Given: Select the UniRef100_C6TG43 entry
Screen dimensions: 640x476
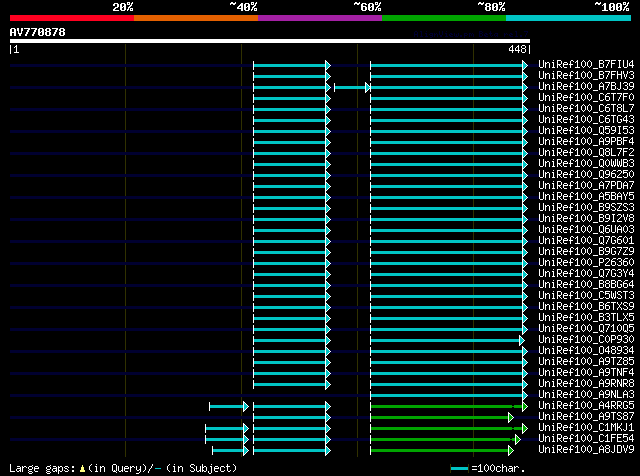Looking at the screenshot, I should (586, 120).
